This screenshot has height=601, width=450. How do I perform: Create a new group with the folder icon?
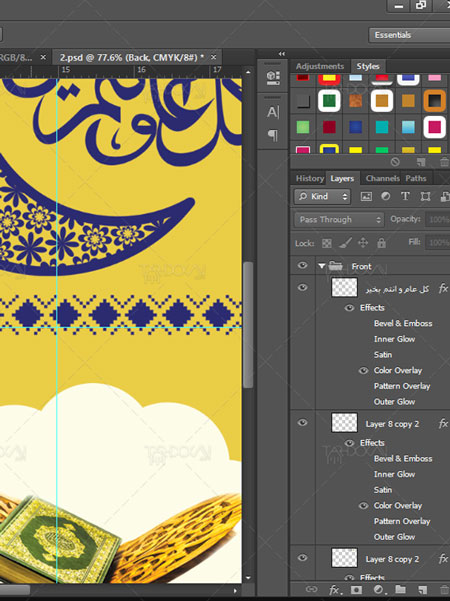[401, 590]
